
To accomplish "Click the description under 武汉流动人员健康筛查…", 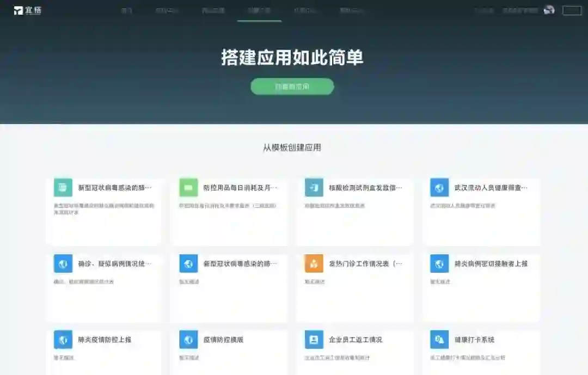I will [463, 206].
